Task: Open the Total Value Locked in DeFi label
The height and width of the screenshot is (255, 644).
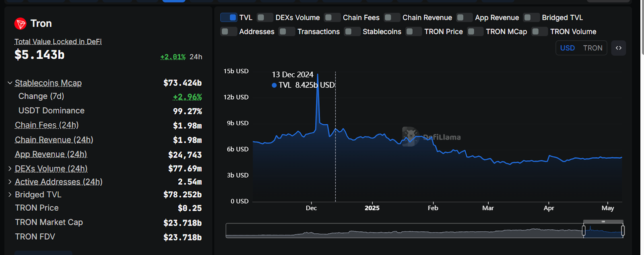Action: tap(58, 41)
